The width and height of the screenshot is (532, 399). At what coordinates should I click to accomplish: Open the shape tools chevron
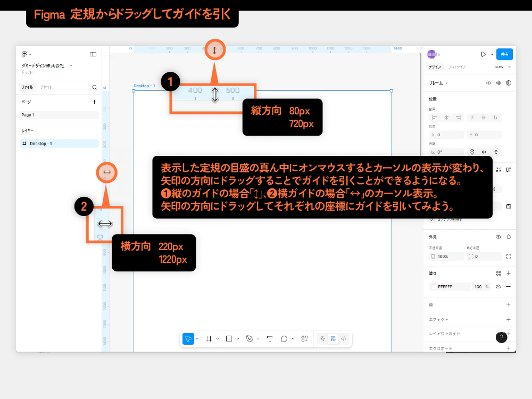pyautogui.click(x=238, y=339)
